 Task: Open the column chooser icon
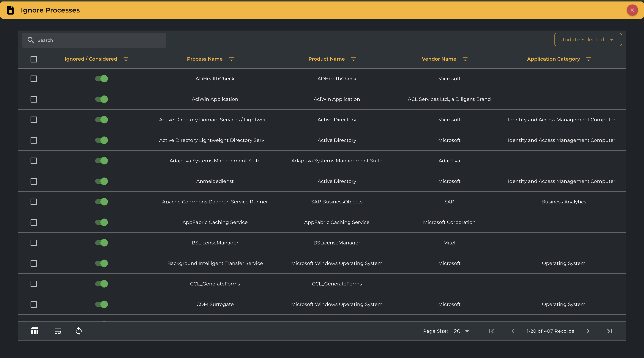[x=35, y=331]
